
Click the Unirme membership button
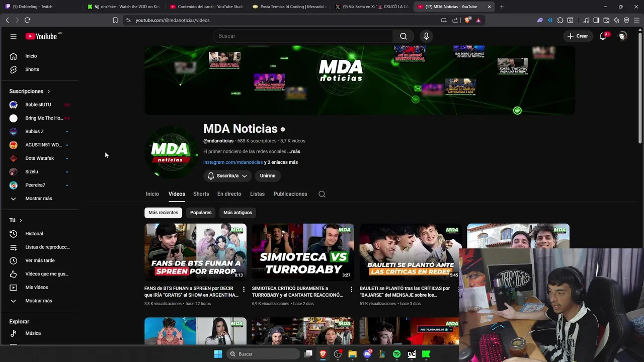tap(268, 175)
